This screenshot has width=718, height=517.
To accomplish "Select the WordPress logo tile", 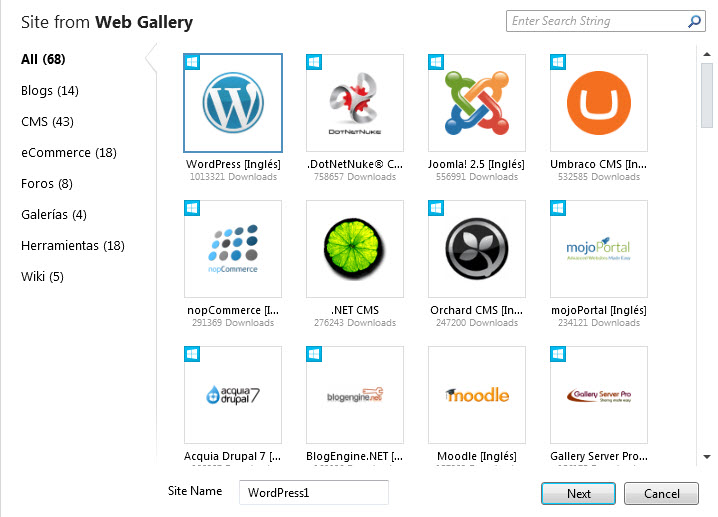I will click(x=233, y=103).
